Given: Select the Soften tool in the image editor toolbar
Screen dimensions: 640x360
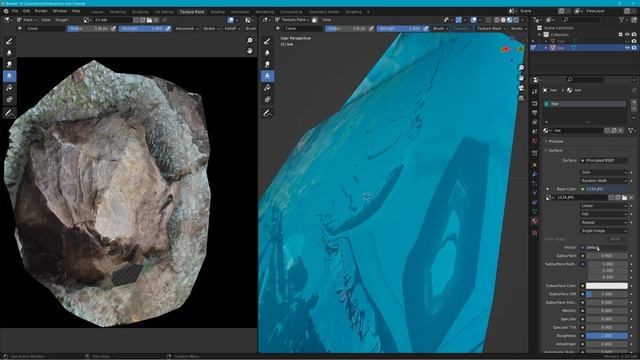Looking at the screenshot, I should pos(9,53).
